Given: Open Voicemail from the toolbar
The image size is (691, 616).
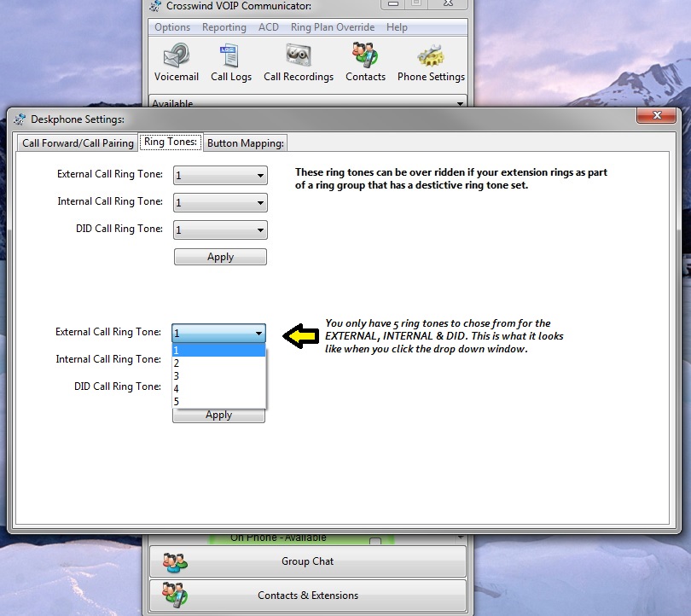Looking at the screenshot, I should (177, 57).
